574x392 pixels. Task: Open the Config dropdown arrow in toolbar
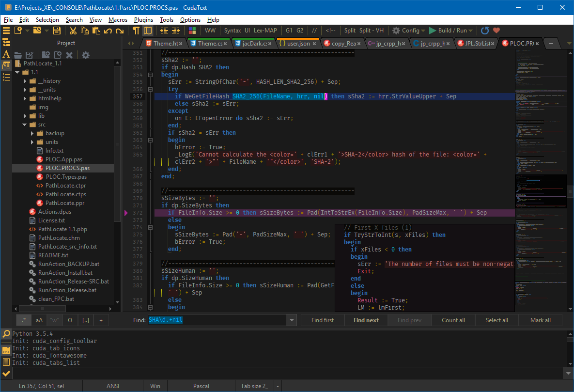click(423, 31)
